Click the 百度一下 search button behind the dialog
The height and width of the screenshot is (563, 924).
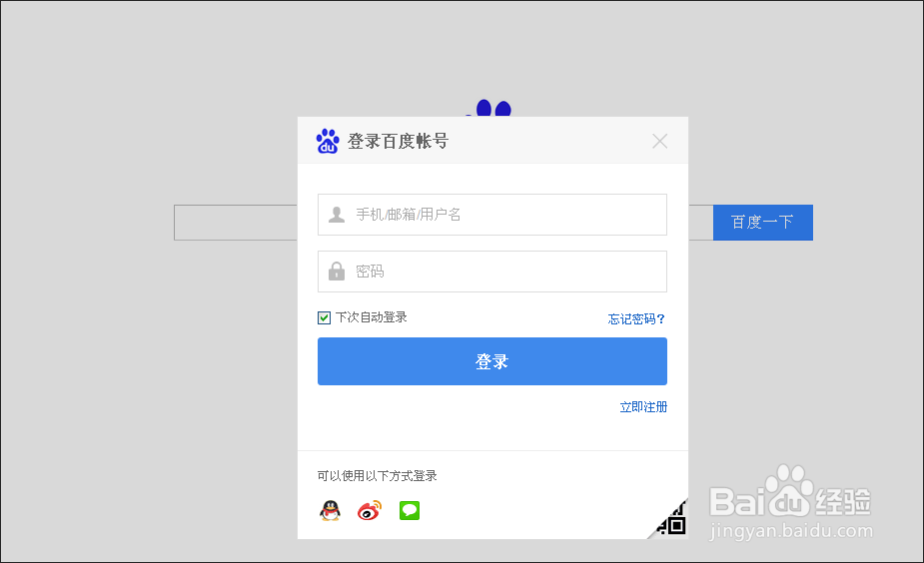click(762, 223)
